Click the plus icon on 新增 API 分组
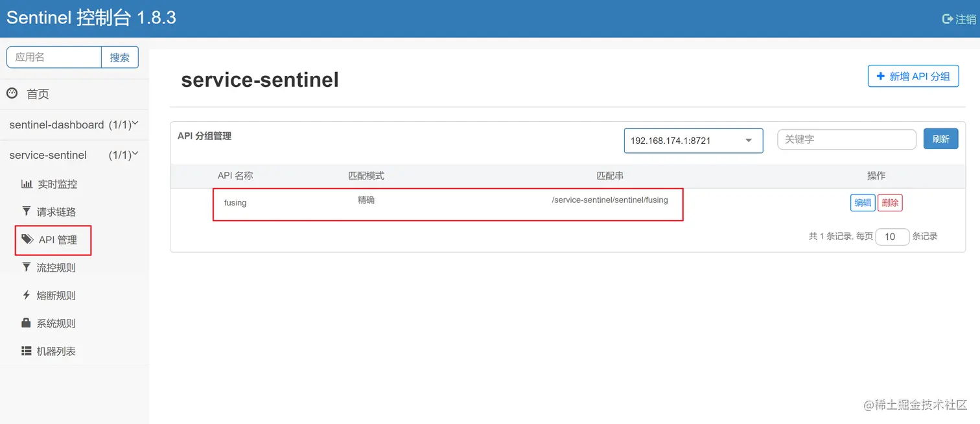 (x=880, y=76)
